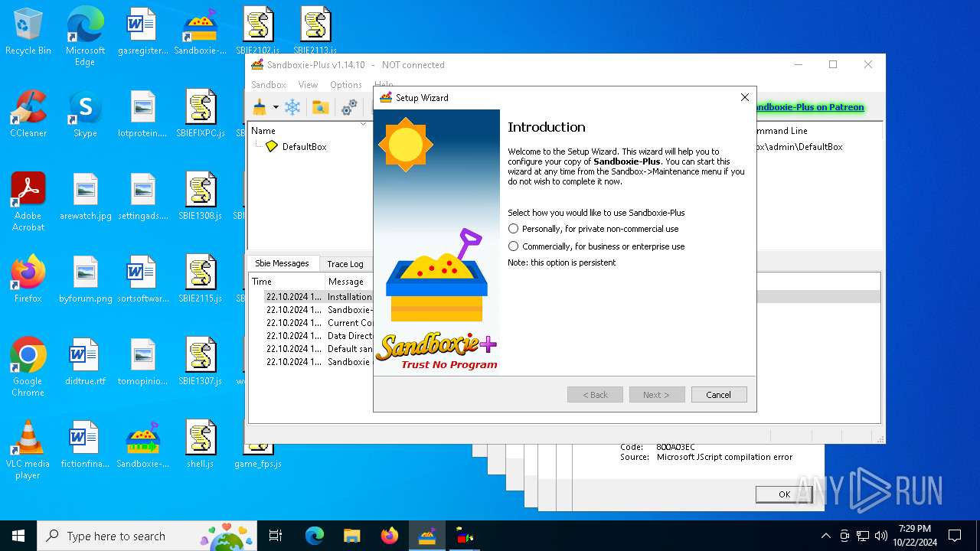Viewport: 980px width, 551px height.
Task: Select shell.js desktop file
Action: (x=201, y=445)
